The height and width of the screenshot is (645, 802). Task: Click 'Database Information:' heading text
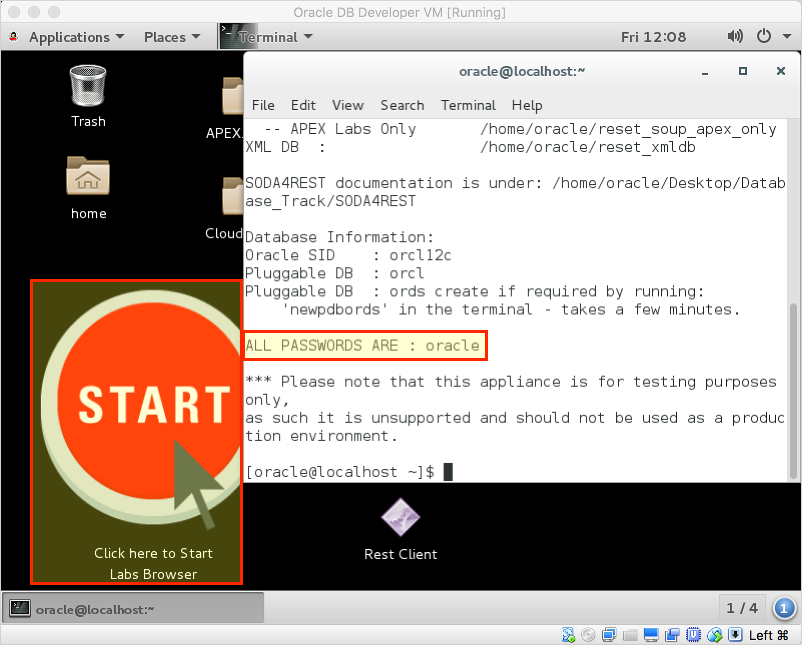339,237
